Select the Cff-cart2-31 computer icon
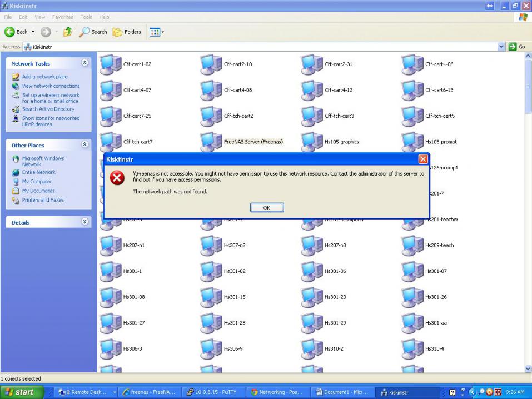 click(312, 64)
